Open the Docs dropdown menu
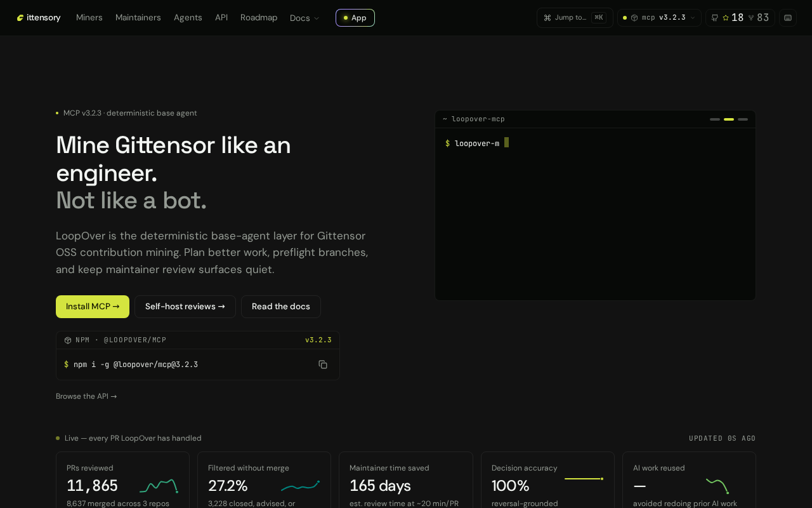 pos(304,18)
